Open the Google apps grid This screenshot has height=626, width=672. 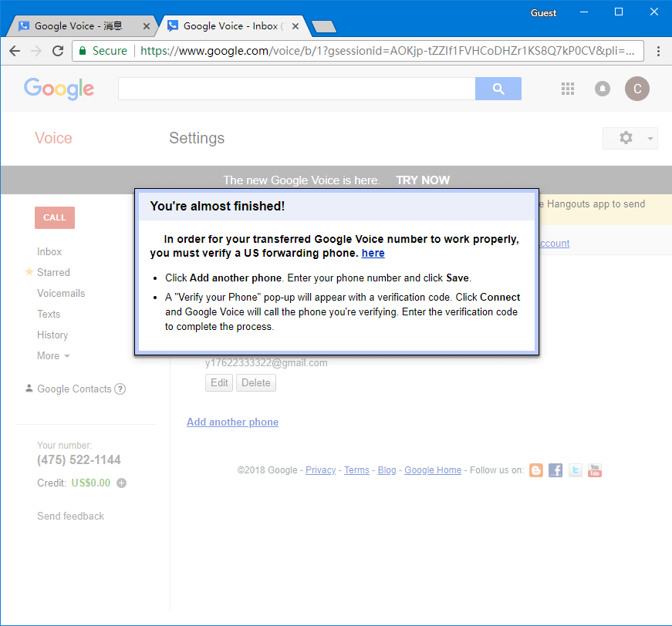567,89
